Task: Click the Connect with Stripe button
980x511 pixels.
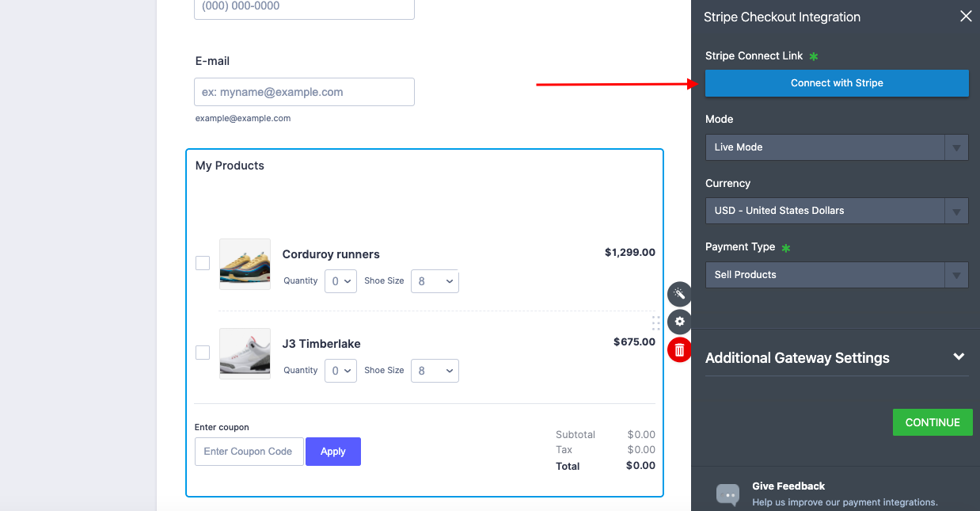Action: 837,83
